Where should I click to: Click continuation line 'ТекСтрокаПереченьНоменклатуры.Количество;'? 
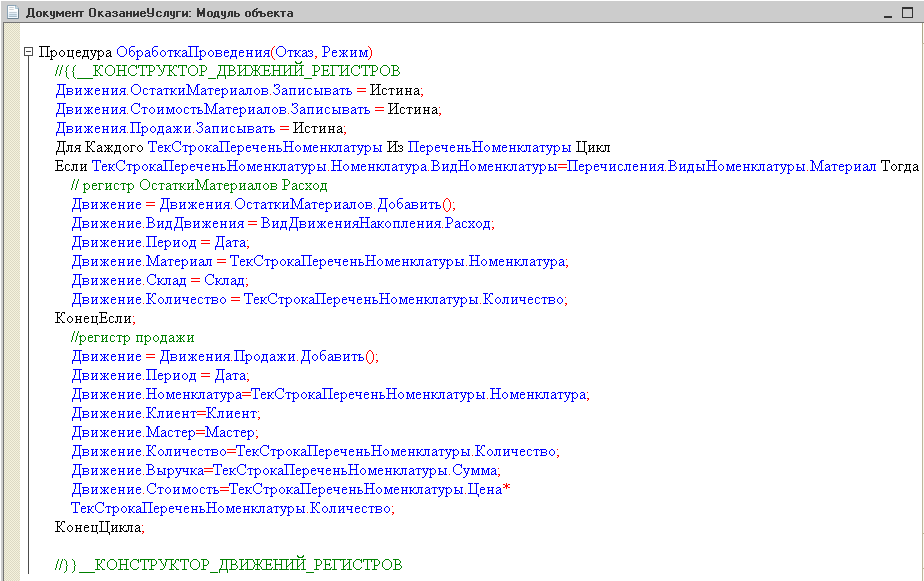[233, 509]
